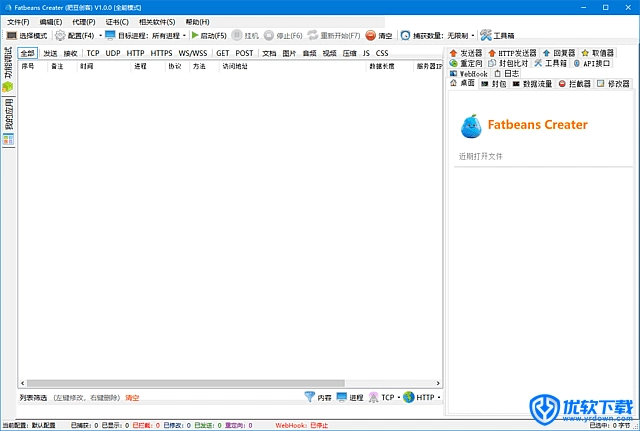The image size is (640, 431).
Task: Switch to the 拦截器 tab
Action: pos(575,84)
